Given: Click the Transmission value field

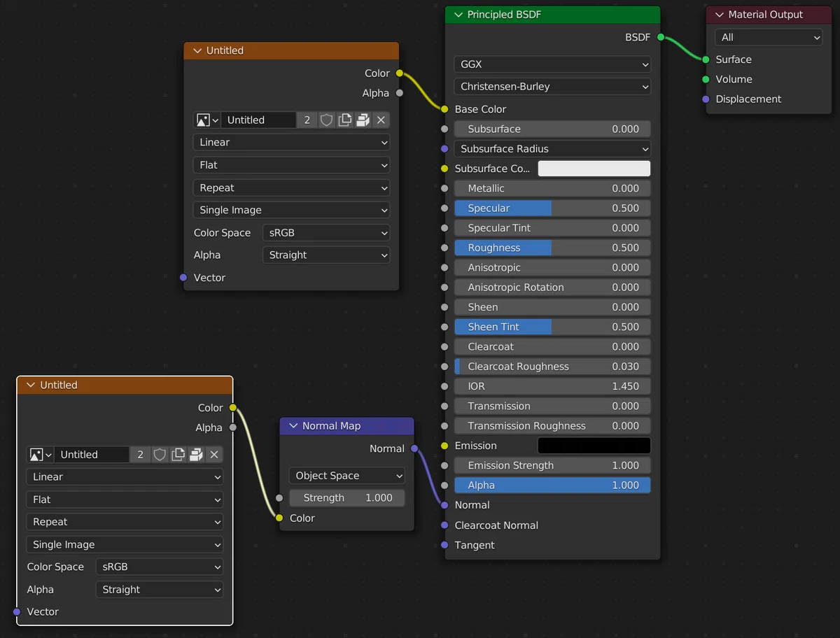Looking at the screenshot, I should [552, 406].
